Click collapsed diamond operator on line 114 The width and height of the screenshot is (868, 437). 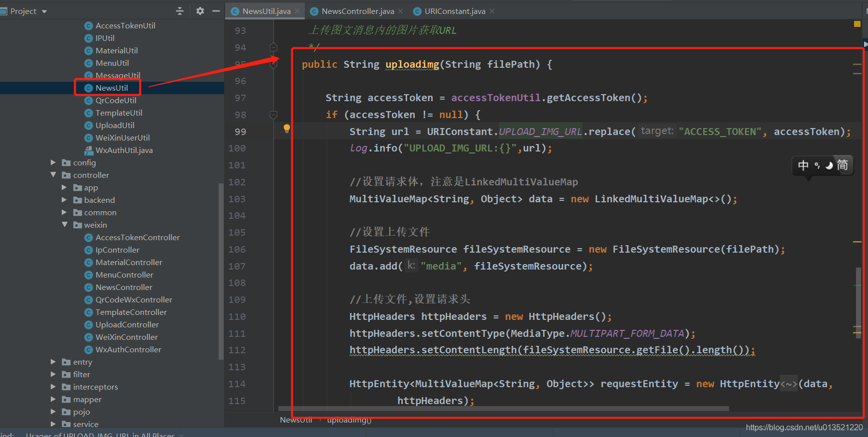pos(789,384)
